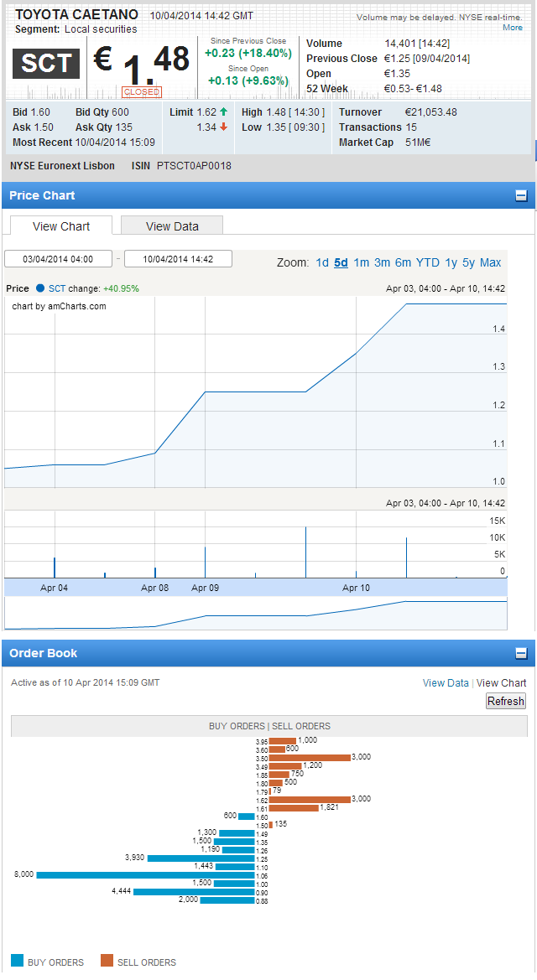The image size is (537, 980).
Task: Click the 3,930 buy order bar at 1.25
Action: [201, 858]
